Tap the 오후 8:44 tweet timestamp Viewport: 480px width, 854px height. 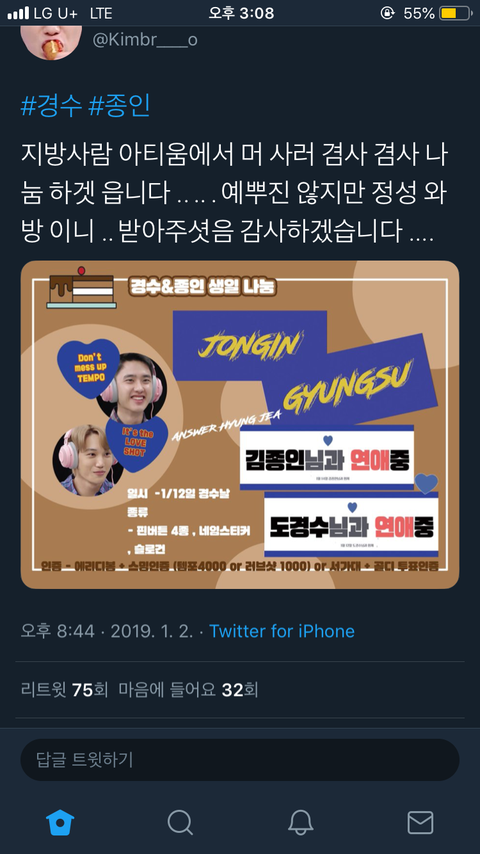coord(58,631)
